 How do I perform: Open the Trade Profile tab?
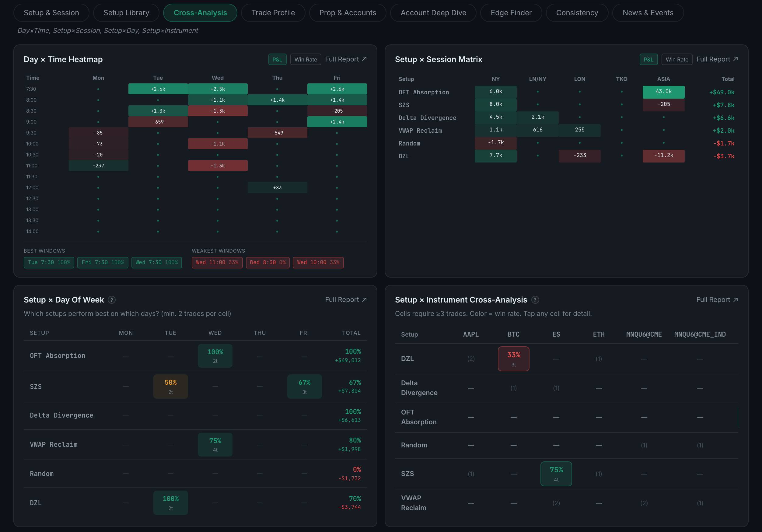273,12
